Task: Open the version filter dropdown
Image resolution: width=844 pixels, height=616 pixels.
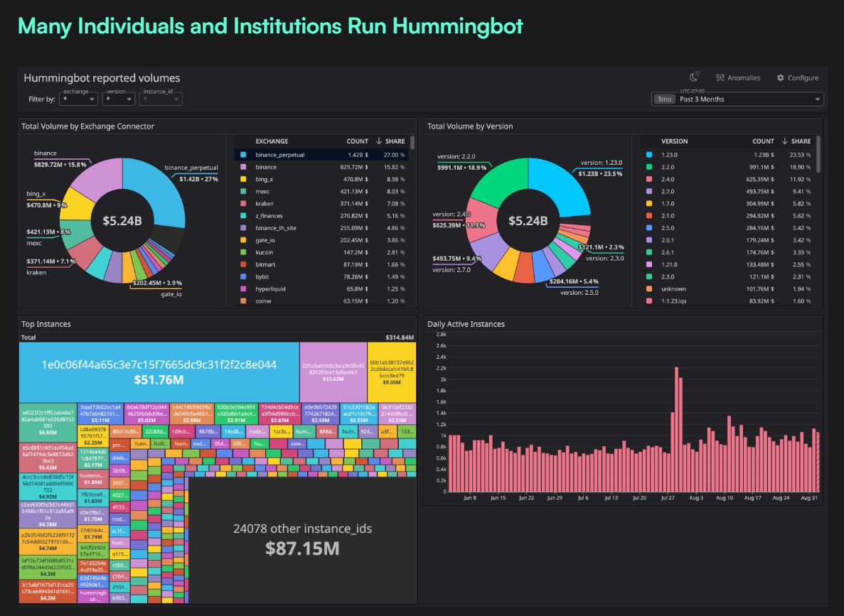Action: pyautogui.click(x=119, y=99)
